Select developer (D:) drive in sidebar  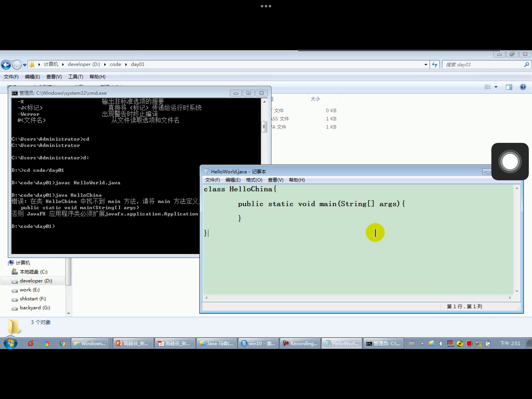pos(36,281)
